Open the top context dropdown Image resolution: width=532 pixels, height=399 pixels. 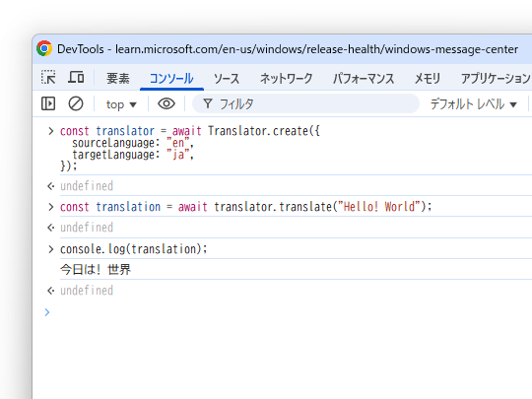tap(121, 104)
